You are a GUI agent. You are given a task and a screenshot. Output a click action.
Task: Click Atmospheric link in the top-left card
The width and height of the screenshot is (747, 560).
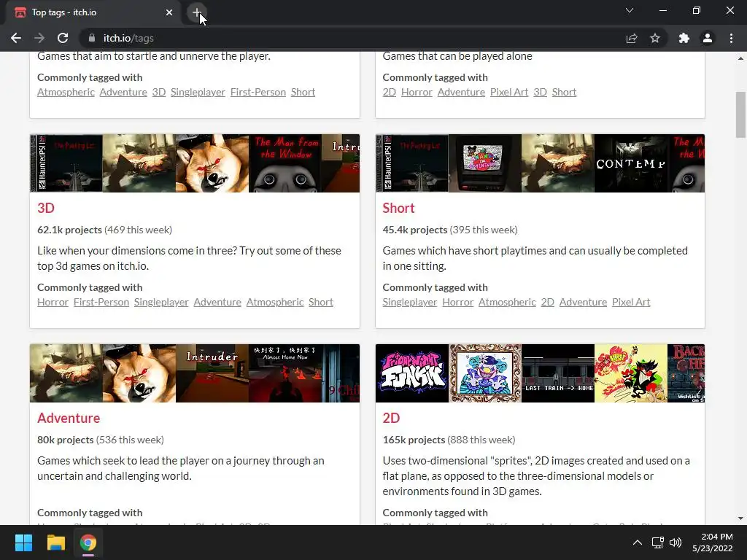pyautogui.click(x=66, y=92)
